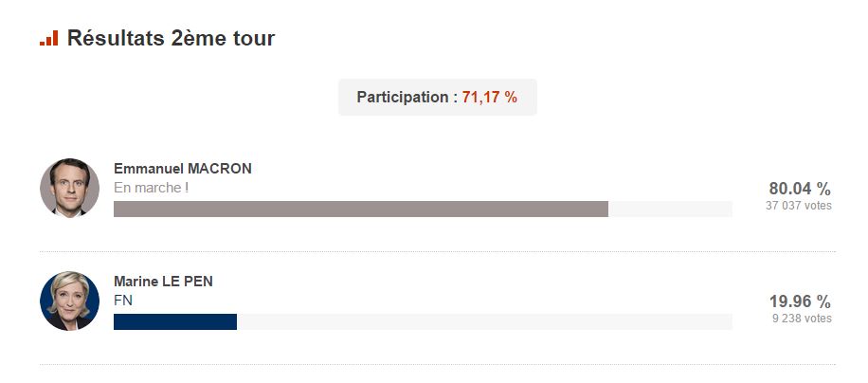Open Emmanuel Macron's portrait photo

click(x=69, y=188)
